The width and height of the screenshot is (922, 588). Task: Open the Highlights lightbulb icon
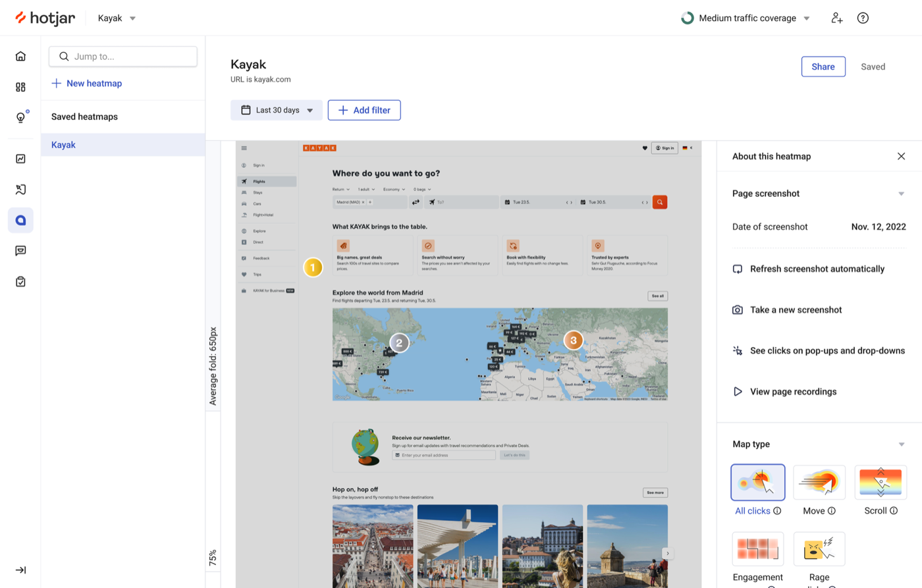tap(20, 117)
